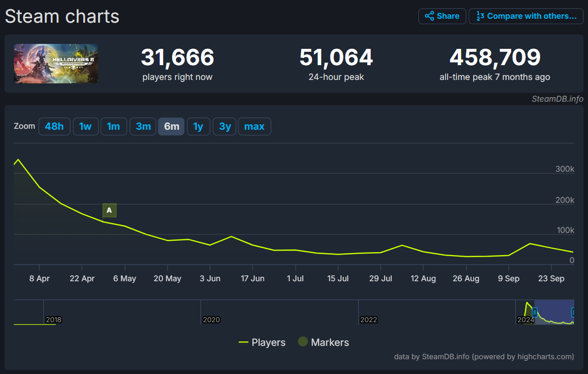This screenshot has width=588, height=374.
Task: Click the 2022 navigator year label
Action: (x=369, y=320)
